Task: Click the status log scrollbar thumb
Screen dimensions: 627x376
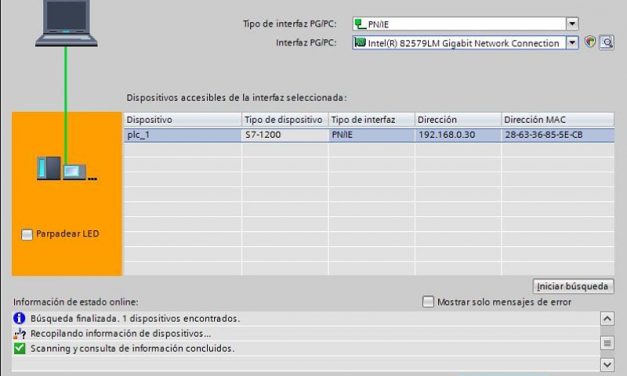Action: coord(607,343)
